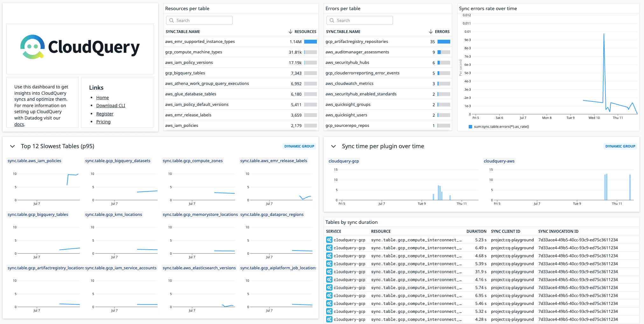Image resolution: width=644 pixels, height=324 pixels.
Task: Select the gcp_artifactregistry_repositories error row
Action: pos(356,42)
